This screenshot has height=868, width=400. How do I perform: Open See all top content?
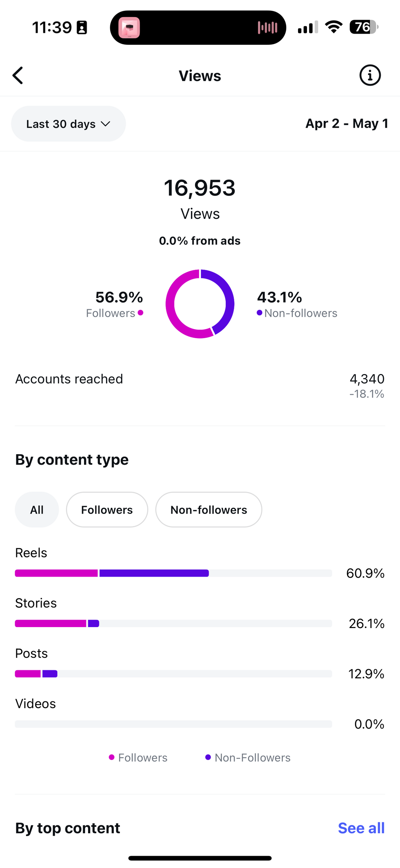(361, 828)
